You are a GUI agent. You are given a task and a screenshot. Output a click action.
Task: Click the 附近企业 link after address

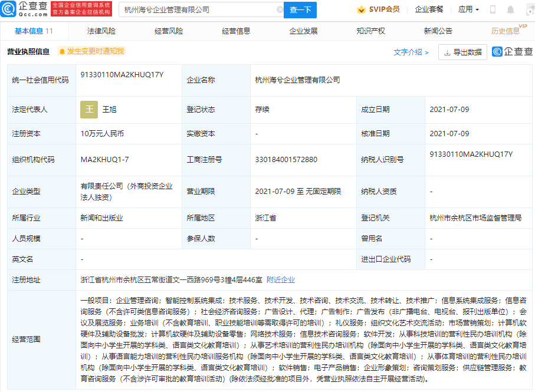coord(281,280)
